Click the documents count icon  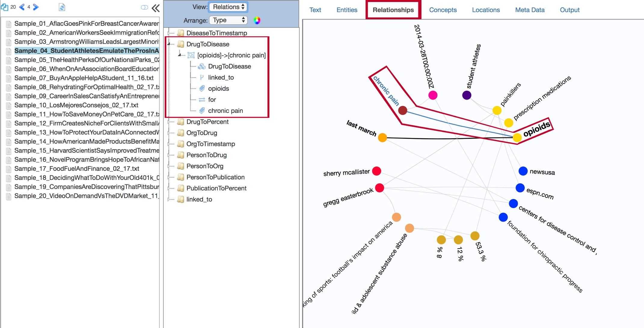point(4,7)
